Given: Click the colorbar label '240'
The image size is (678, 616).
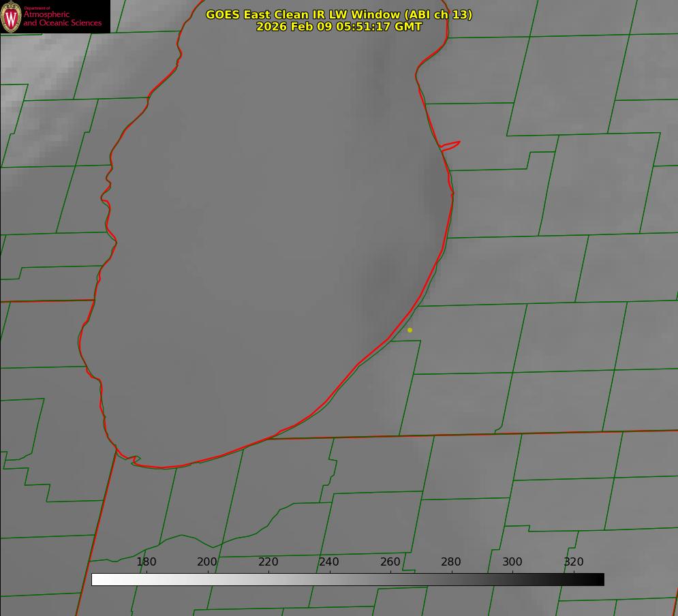Looking at the screenshot, I should [329, 561].
